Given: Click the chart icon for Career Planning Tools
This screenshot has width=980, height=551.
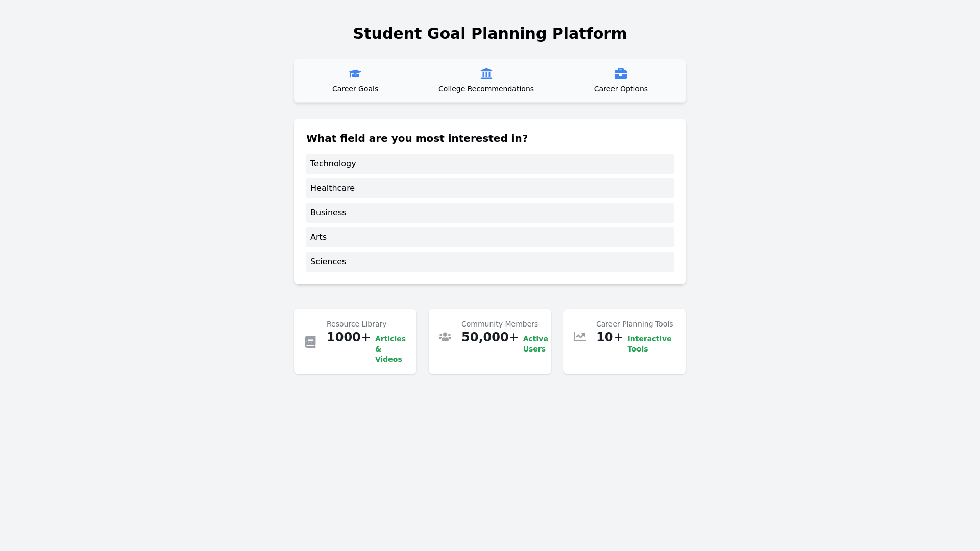Looking at the screenshot, I should [x=580, y=337].
